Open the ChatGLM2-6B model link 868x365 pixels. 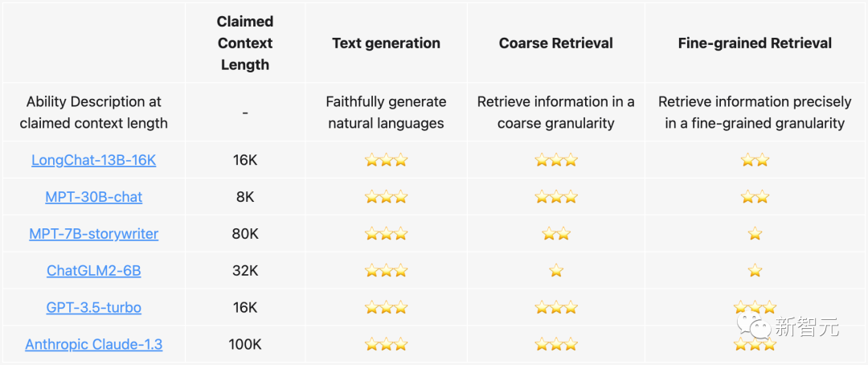coord(93,270)
